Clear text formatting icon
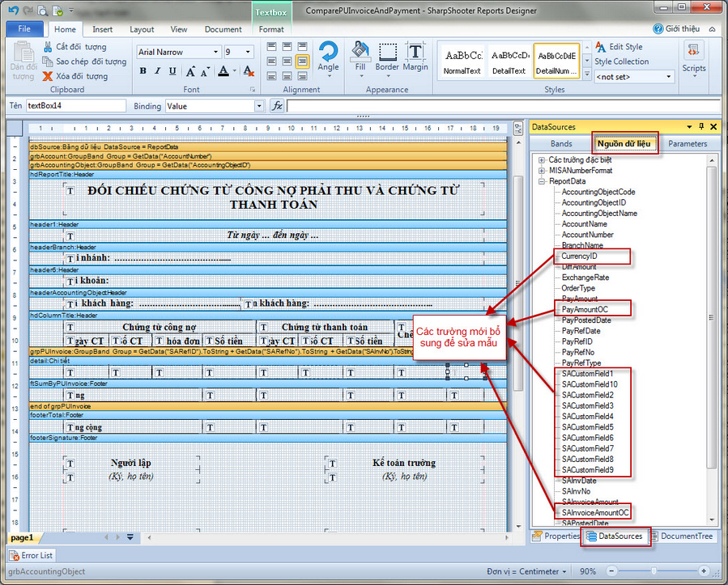 coord(249,71)
